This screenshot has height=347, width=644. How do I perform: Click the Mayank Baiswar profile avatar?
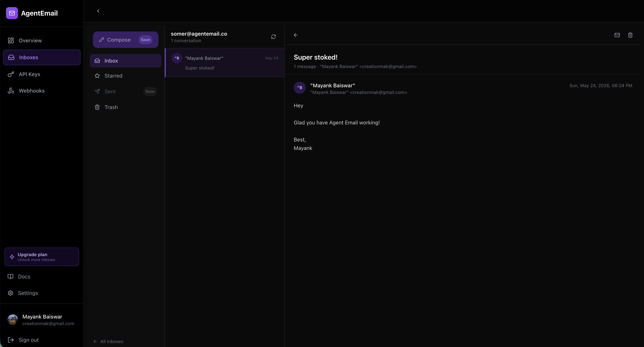(13, 320)
